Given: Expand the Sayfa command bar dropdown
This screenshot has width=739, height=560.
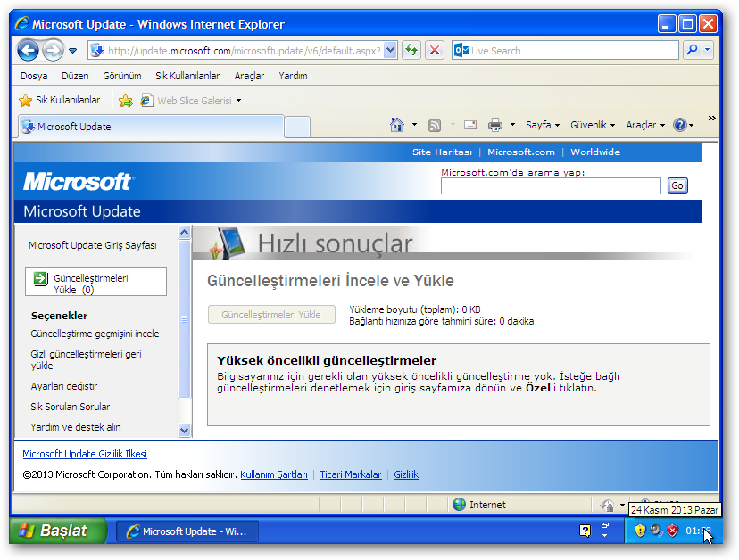Looking at the screenshot, I should coord(543,126).
